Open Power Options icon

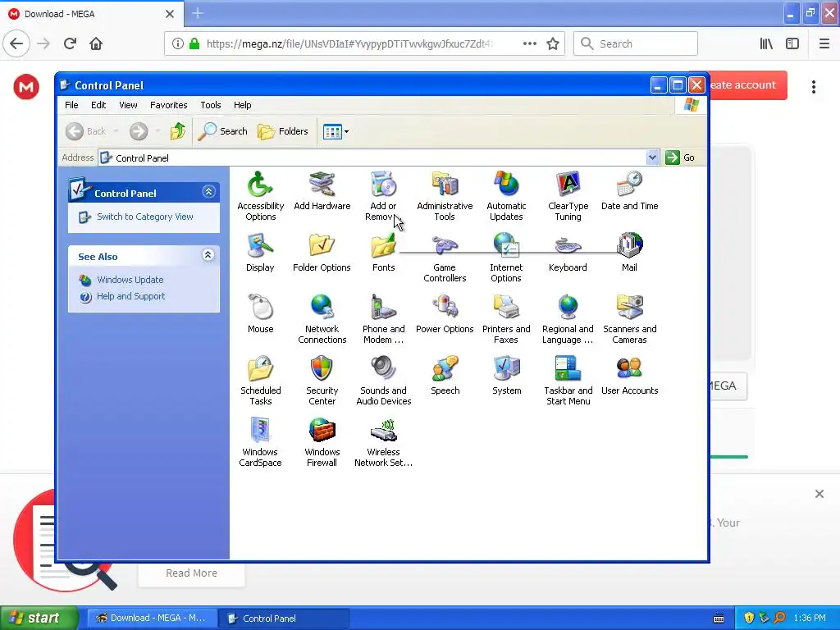click(445, 314)
